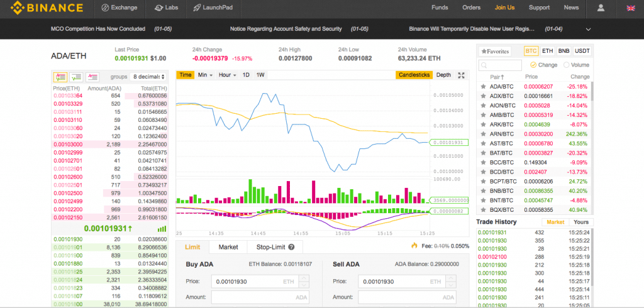Open the LaunchPad menu item

pos(213,8)
